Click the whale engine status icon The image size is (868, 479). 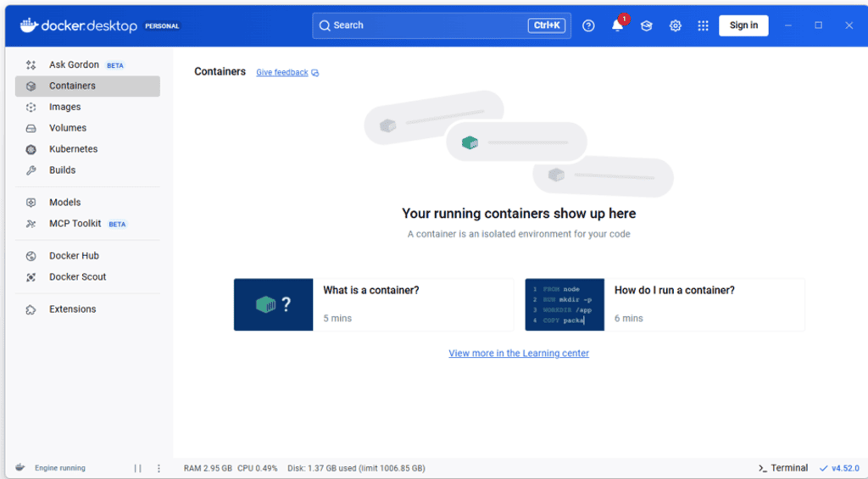coord(20,467)
